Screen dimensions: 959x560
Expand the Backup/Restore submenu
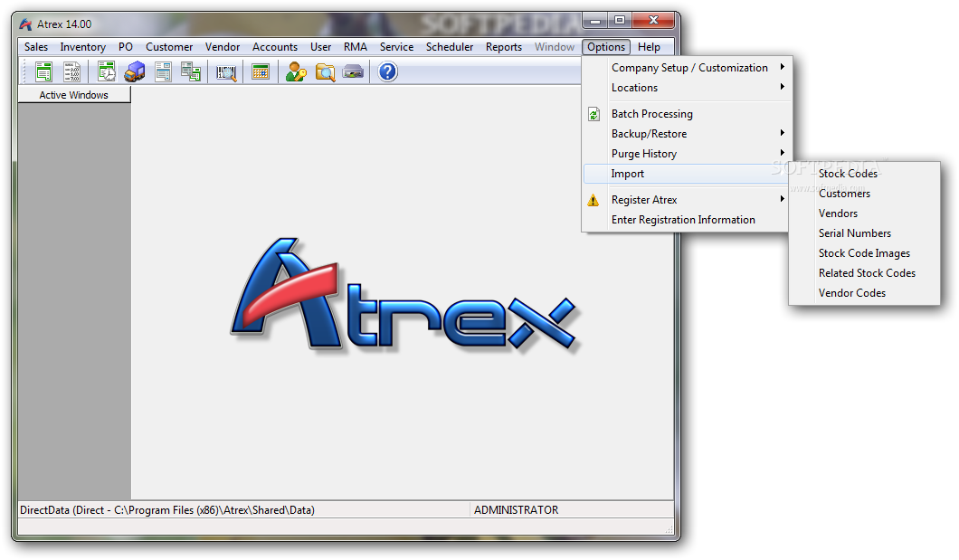(x=686, y=134)
